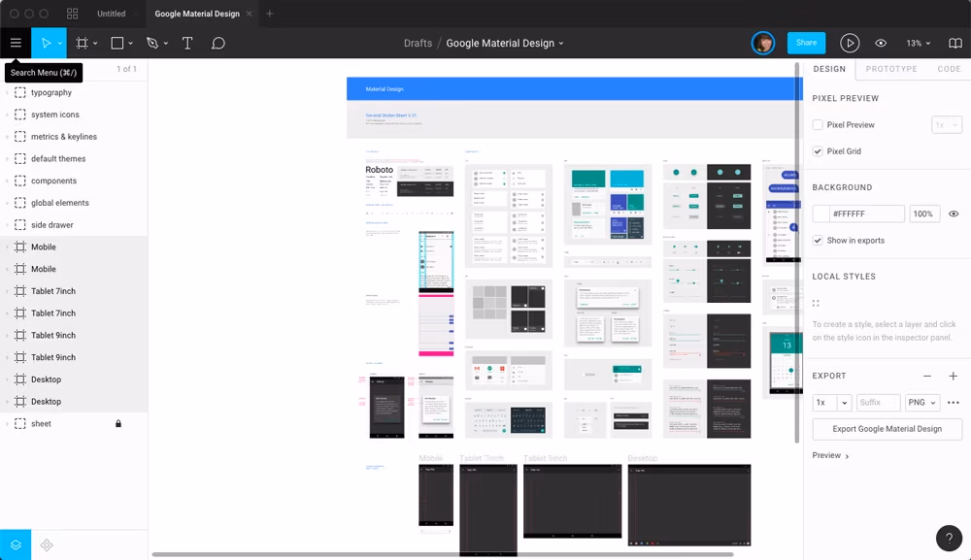971x560 pixels.
Task: Open a new tab with plus
Action: pyautogui.click(x=269, y=14)
